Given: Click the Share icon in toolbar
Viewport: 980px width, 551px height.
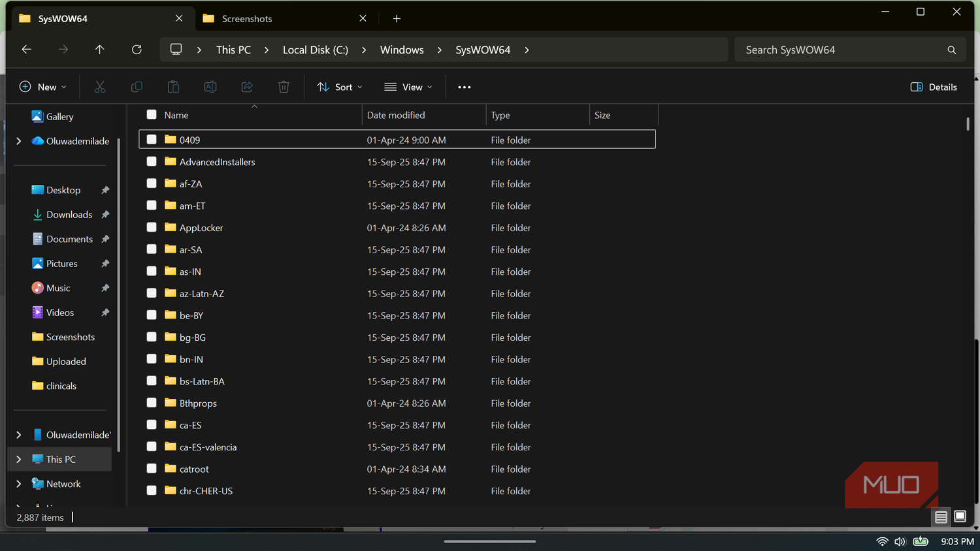Looking at the screenshot, I should 247,87.
